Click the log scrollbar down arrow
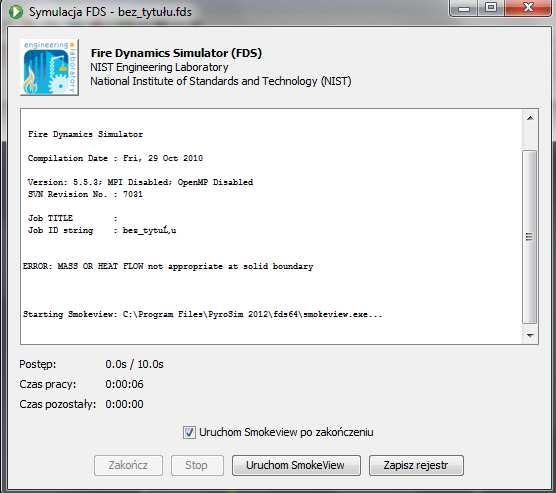 (x=530, y=335)
